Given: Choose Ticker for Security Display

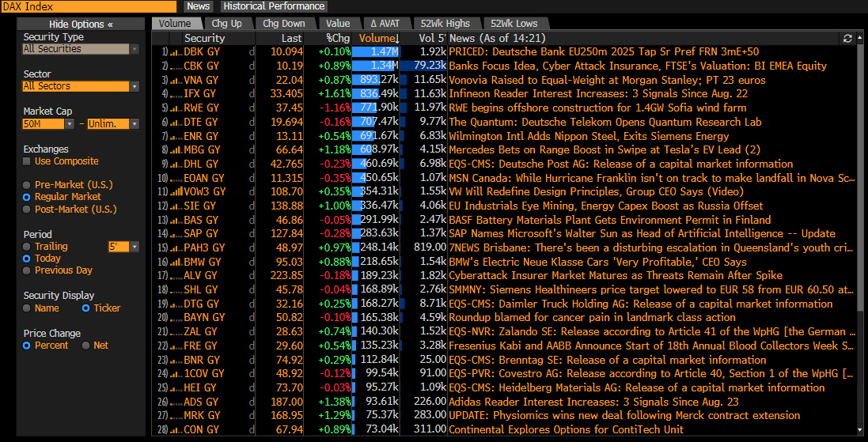Looking at the screenshot, I should pos(85,308).
